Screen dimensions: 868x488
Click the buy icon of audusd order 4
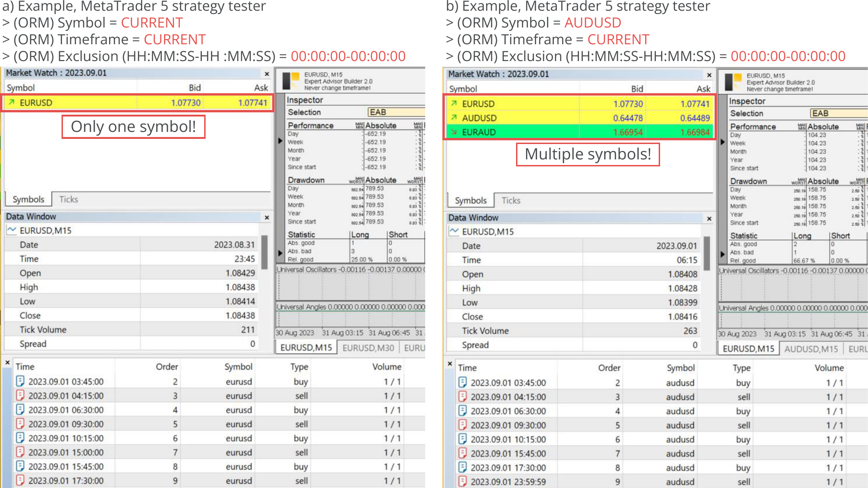pos(462,411)
